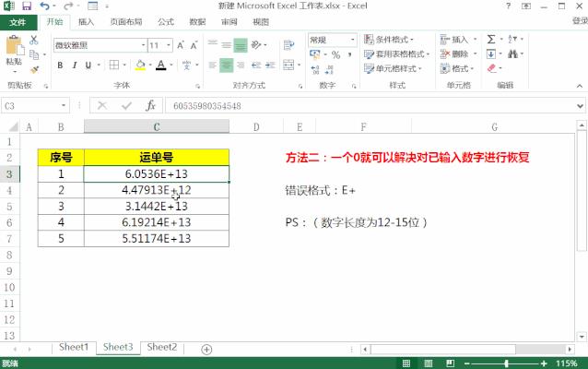The width and height of the screenshot is (588, 369).
Task: Undo the last action
Action: click(44, 6)
